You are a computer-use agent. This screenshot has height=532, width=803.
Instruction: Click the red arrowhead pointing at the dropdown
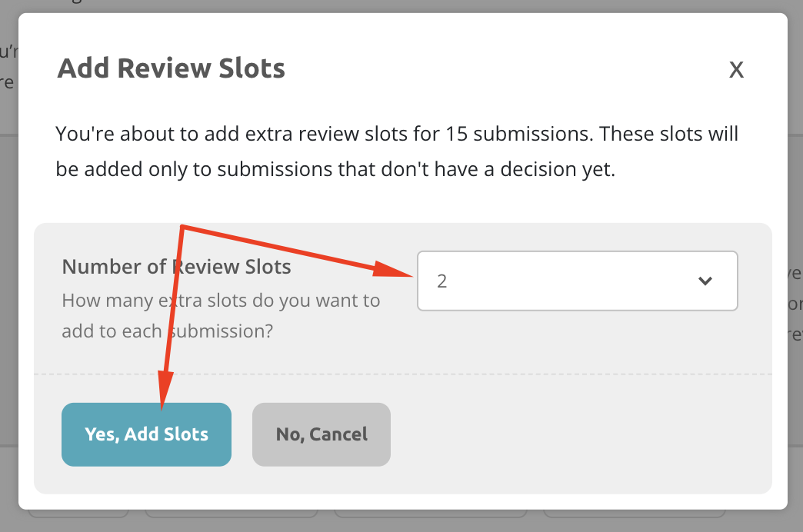pos(400,269)
